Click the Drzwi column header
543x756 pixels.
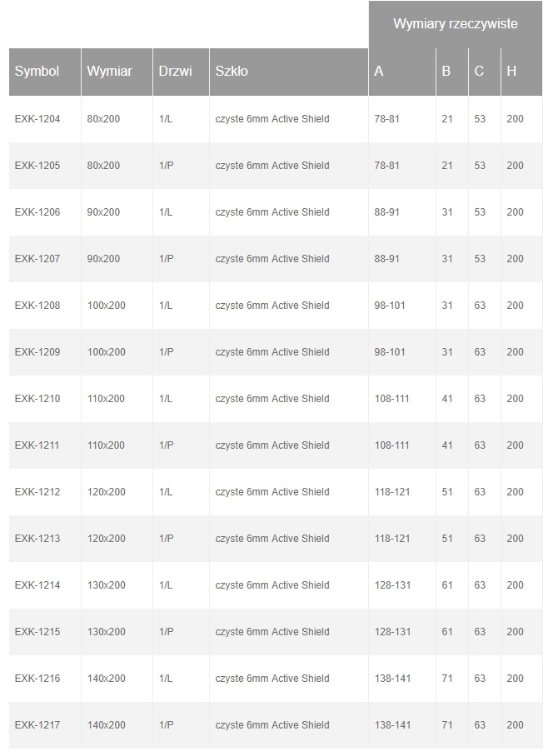(x=175, y=72)
